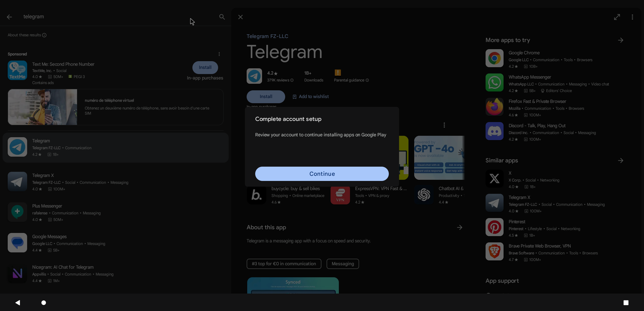The height and width of the screenshot is (311, 644).
Task: Go back using the search bar arrow
Action: pos(9,17)
